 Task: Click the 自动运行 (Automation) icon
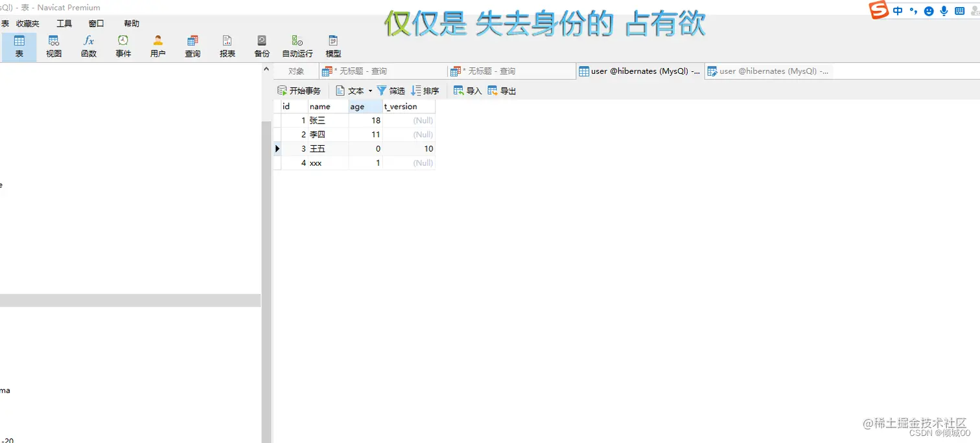[x=297, y=44]
